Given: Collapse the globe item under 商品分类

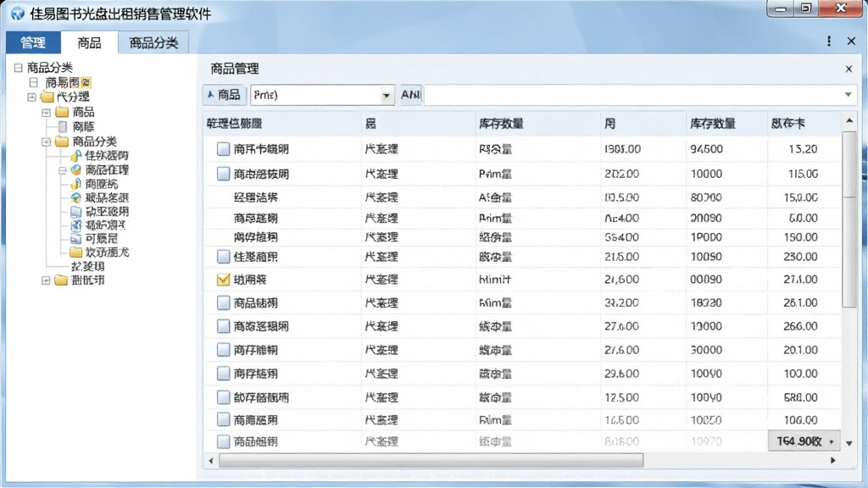Looking at the screenshot, I should pos(63,170).
